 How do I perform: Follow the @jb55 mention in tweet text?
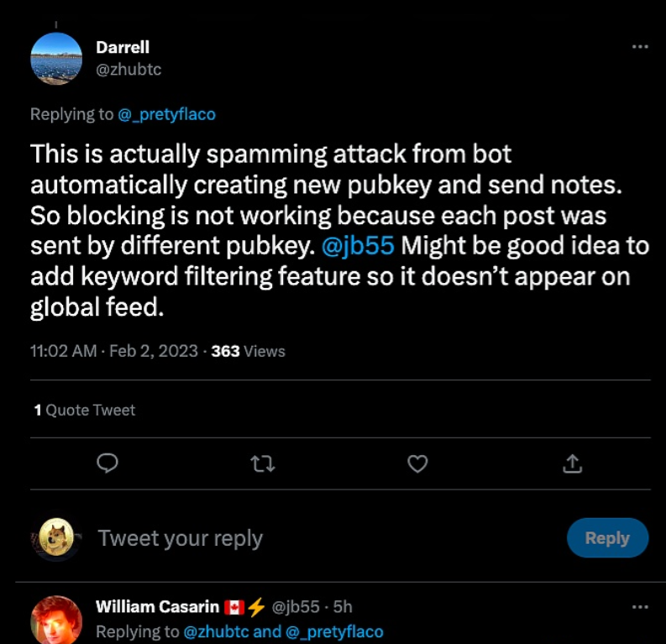(x=359, y=247)
